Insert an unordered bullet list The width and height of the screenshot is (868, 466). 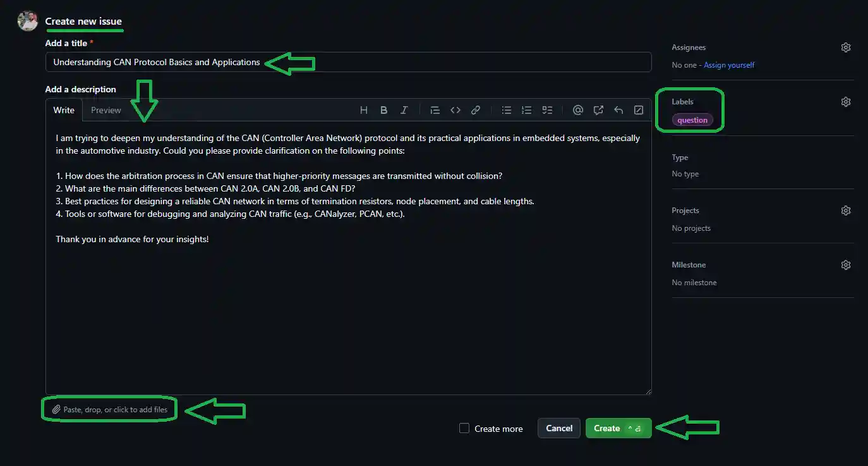[506, 110]
